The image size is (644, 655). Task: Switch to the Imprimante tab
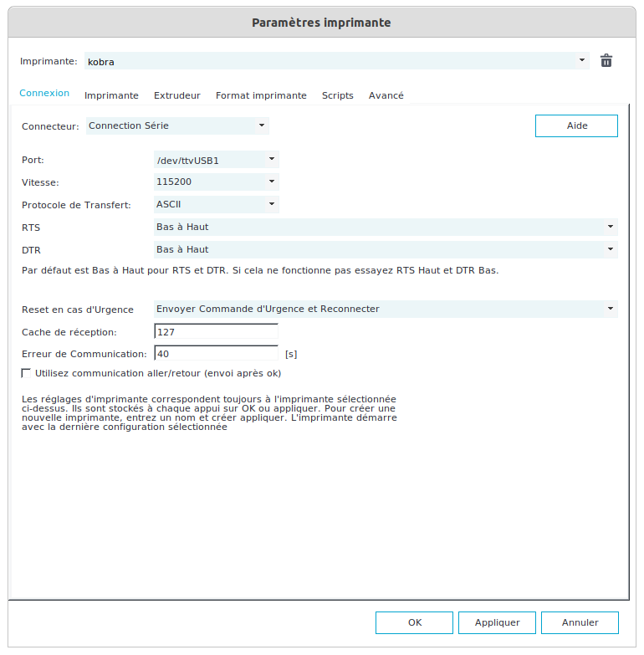111,95
